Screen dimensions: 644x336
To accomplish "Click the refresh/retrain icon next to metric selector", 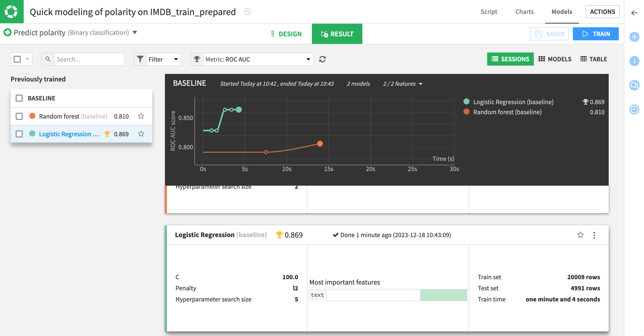I will (x=323, y=59).
